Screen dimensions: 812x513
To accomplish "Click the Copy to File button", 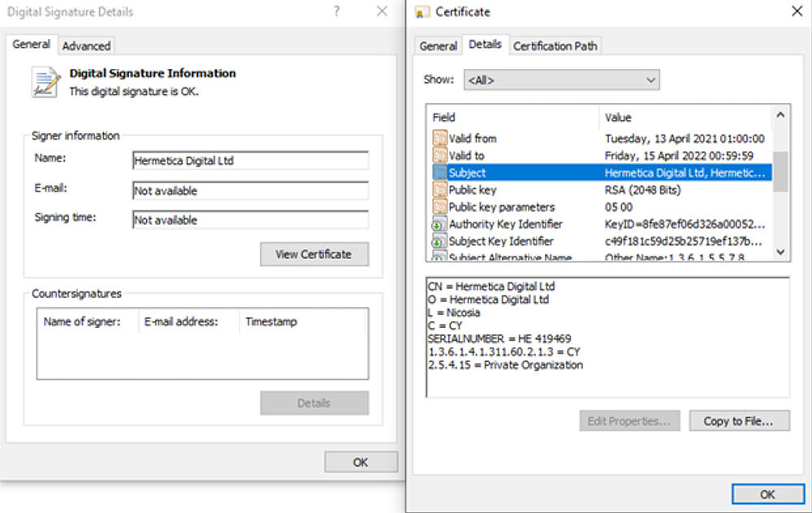I will (739, 420).
